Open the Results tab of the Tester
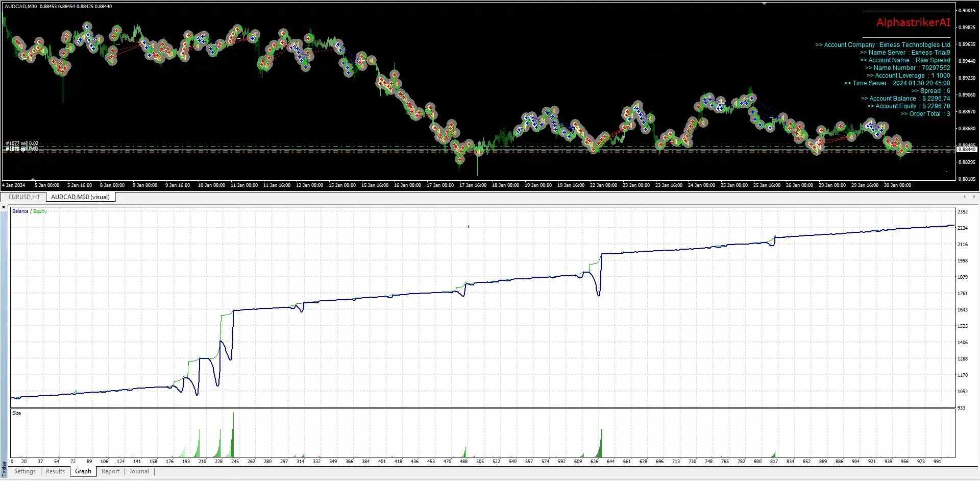 (56, 471)
